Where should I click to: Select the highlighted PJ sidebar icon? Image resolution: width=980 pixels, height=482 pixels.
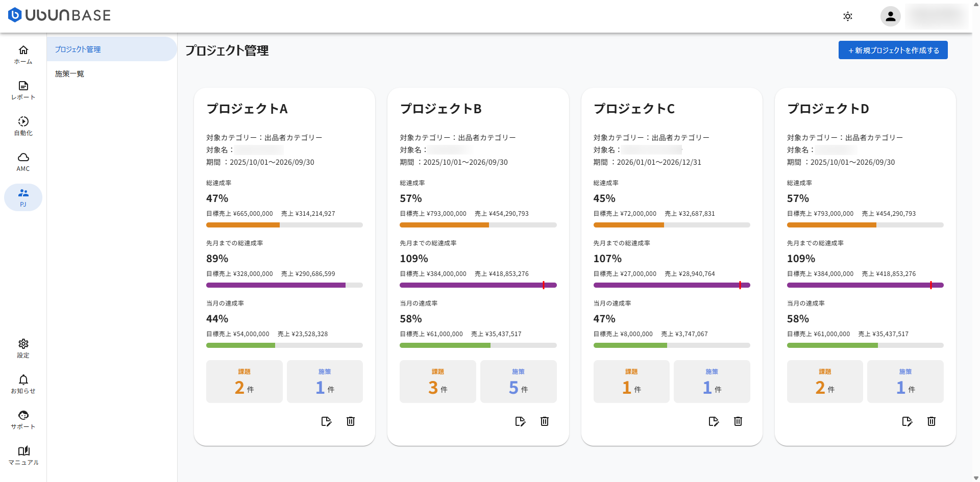23,197
